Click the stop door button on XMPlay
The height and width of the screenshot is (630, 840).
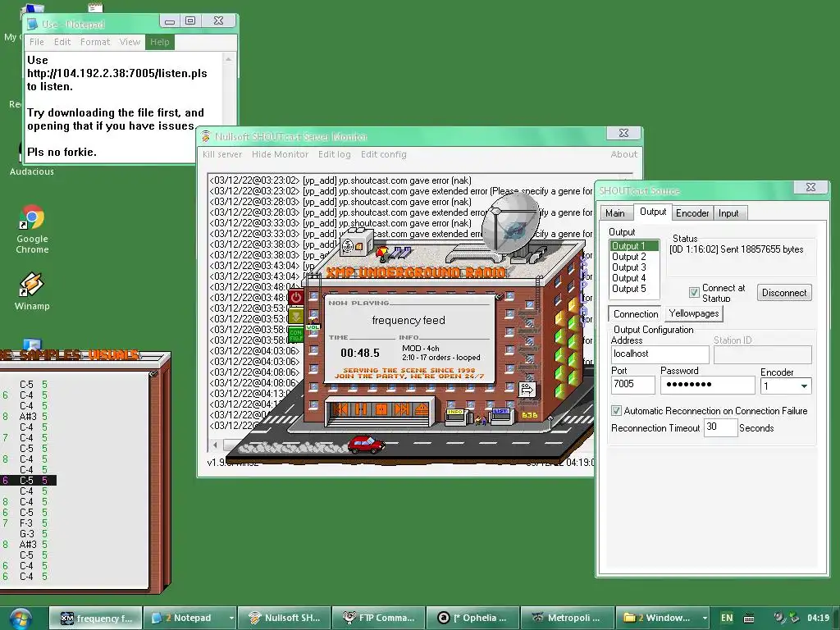381,410
